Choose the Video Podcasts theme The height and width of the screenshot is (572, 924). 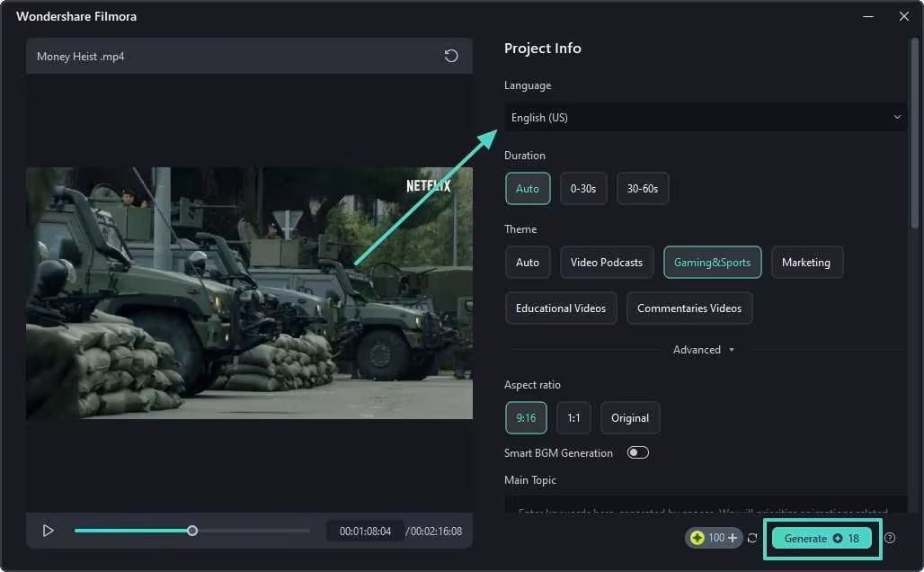pyautogui.click(x=607, y=263)
